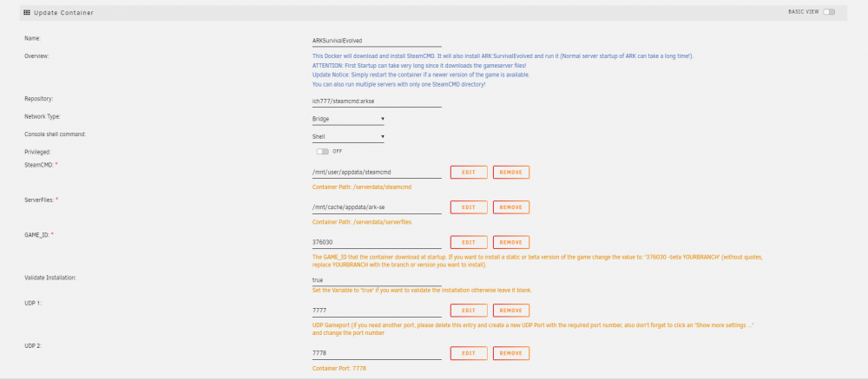Remove the GAME_ID variable
Viewport: 868px width, 380px height.
[511, 242]
